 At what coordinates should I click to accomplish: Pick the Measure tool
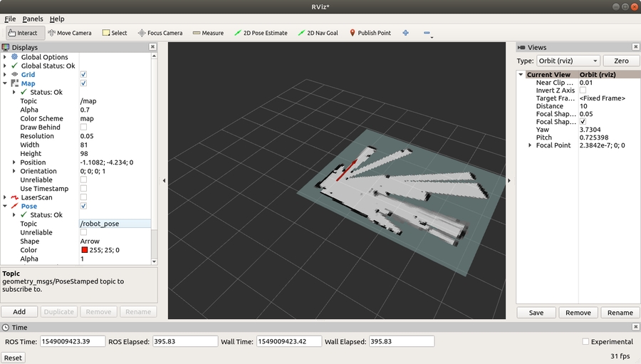207,33
